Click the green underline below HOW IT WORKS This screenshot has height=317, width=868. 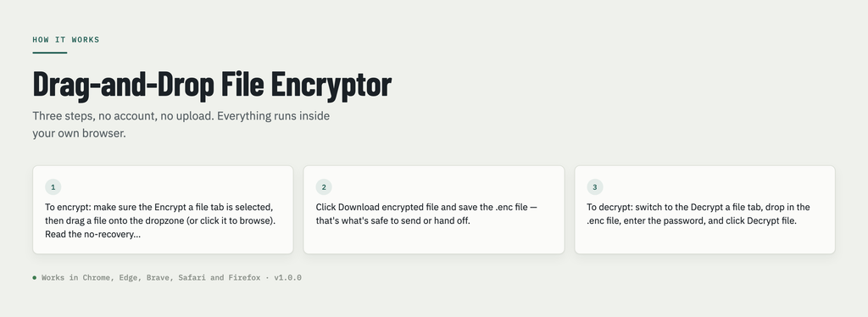click(x=50, y=53)
